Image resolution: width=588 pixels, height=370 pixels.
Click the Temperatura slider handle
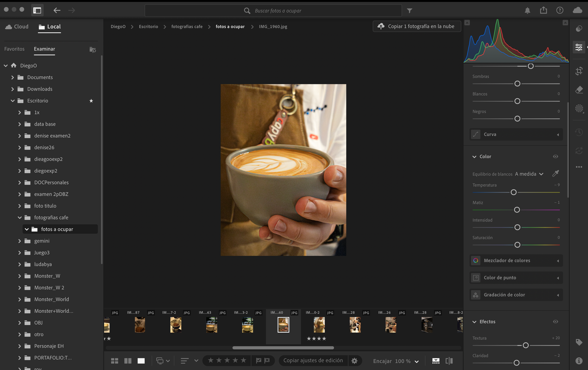(x=513, y=192)
